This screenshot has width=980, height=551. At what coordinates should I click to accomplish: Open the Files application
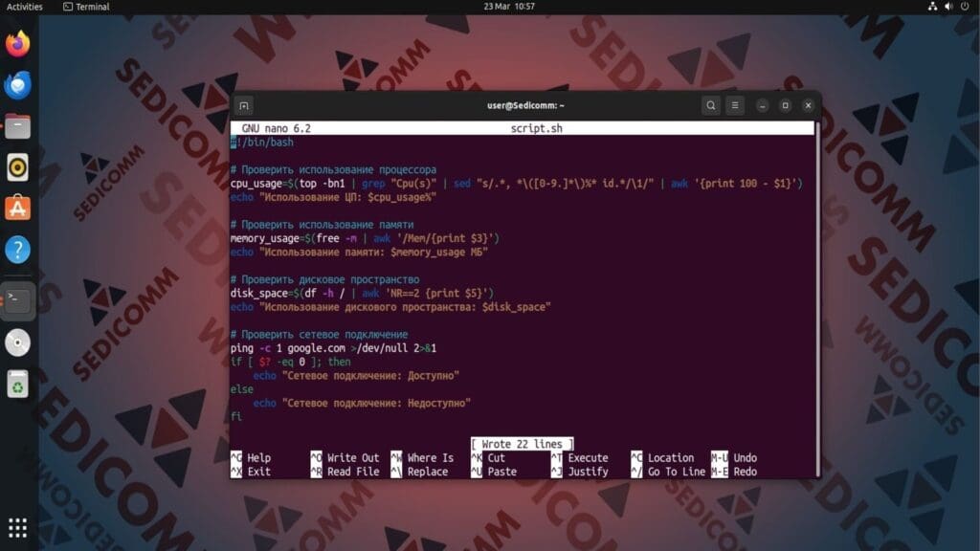click(x=17, y=124)
